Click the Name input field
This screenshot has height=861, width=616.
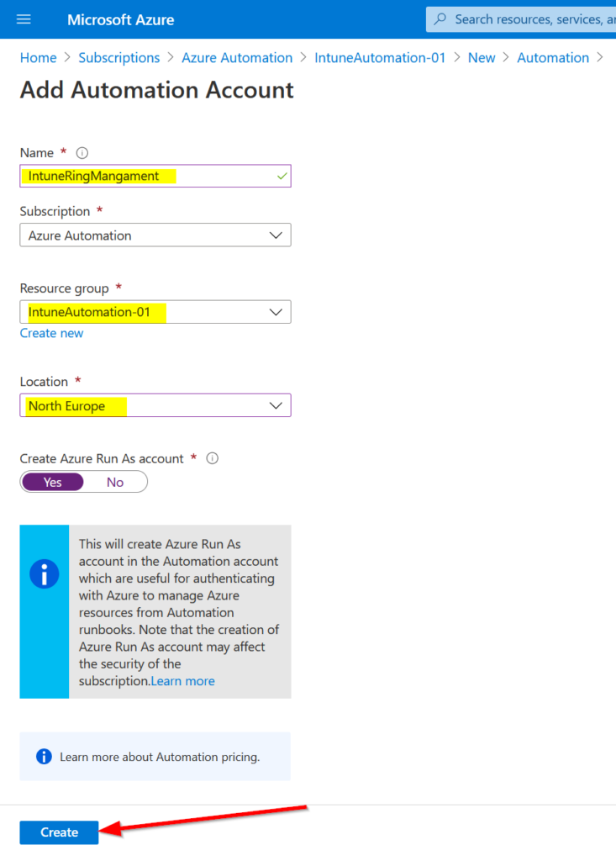[155, 177]
